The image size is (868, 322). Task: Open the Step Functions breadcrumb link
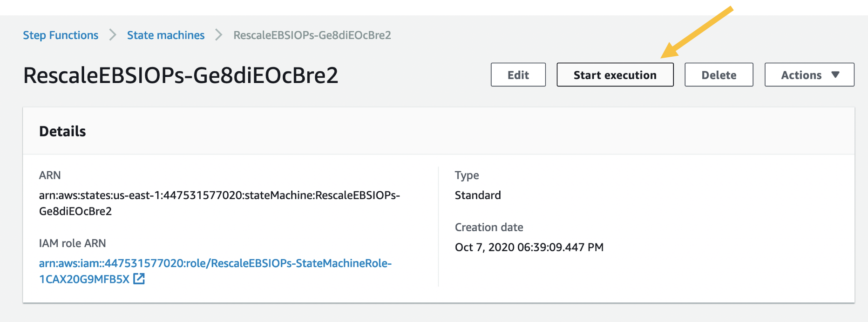[61, 35]
